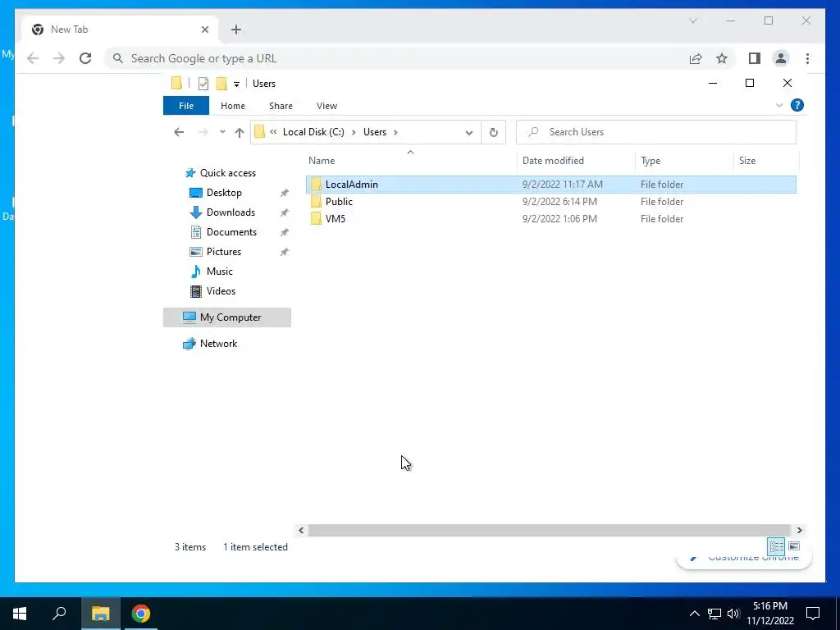Share this page icon in Chrome

(x=696, y=58)
